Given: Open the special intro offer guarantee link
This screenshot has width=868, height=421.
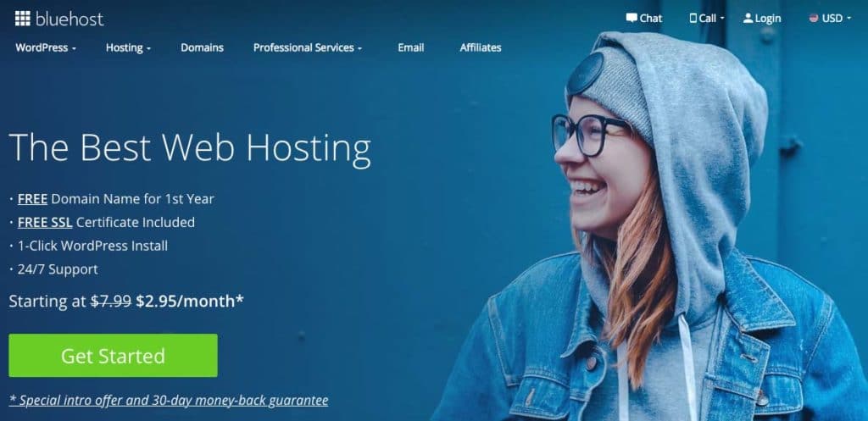Looking at the screenshot, I should point(169,400).
